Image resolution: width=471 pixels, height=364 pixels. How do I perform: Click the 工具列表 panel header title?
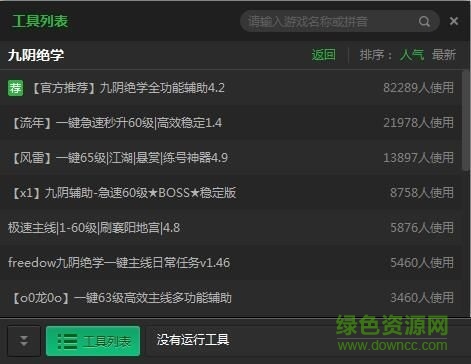[x=40, y=21]
